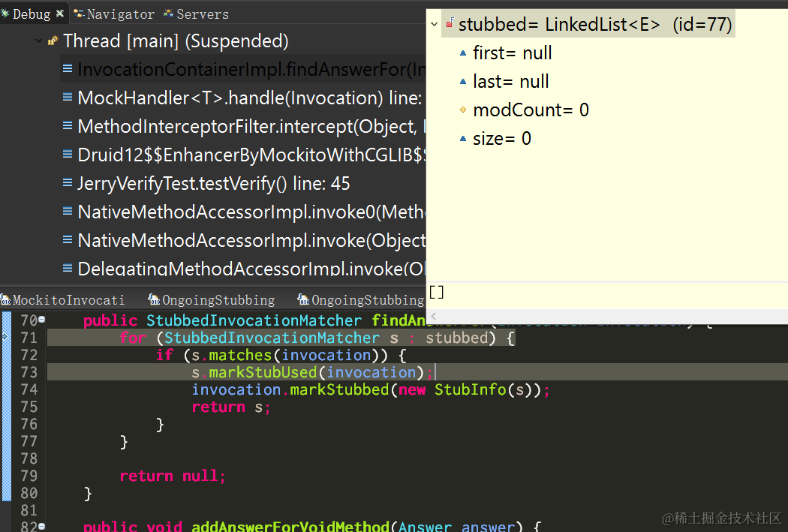Click triangle icon beside last= null
Screen dimensions: 788x532
tap(463, 81)
